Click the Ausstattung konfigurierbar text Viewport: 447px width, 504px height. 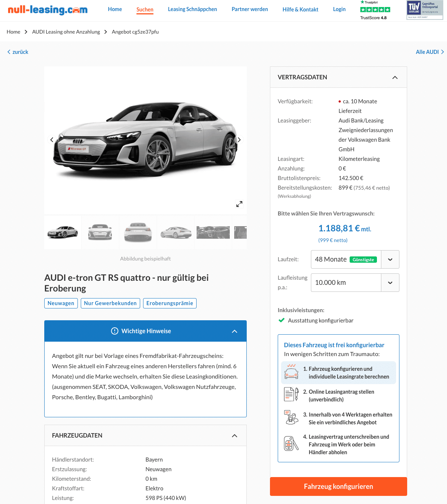pyautogui.click(x=320, y=321)
